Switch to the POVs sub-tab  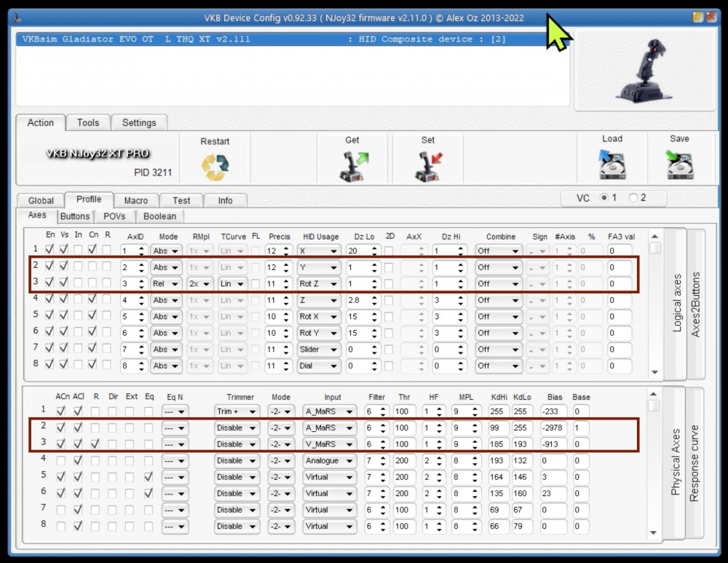pos(115,216)
